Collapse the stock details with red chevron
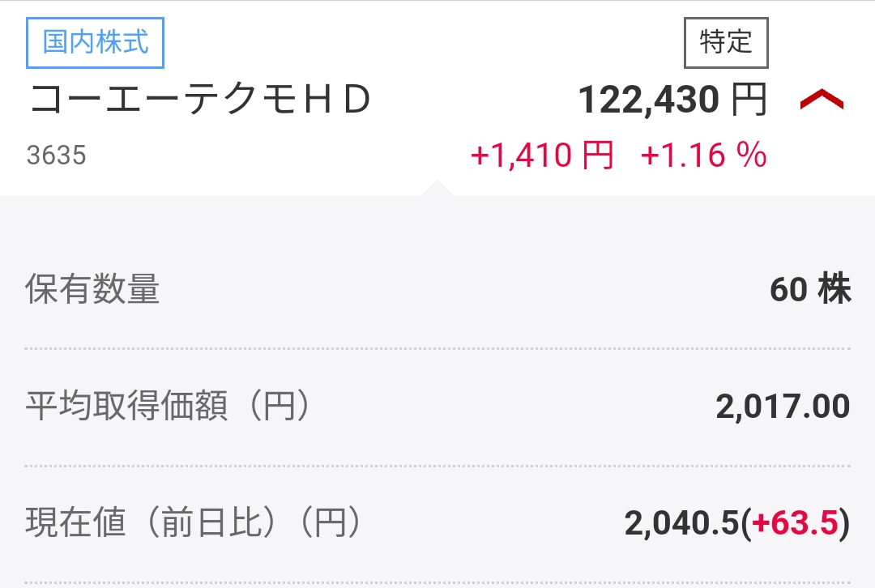Screen dimensions: 875x588 [822, 100]
